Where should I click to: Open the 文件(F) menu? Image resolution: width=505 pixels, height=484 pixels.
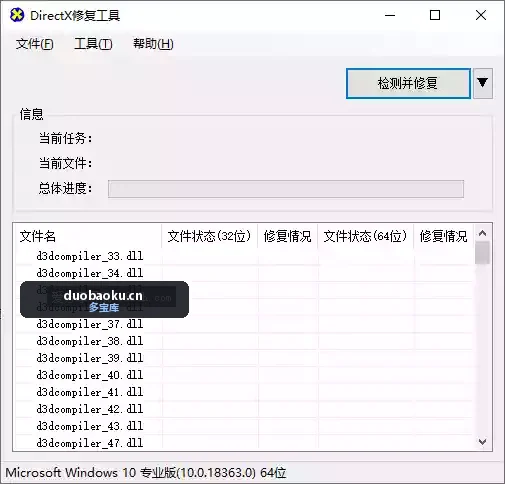[x=35, y=44]
